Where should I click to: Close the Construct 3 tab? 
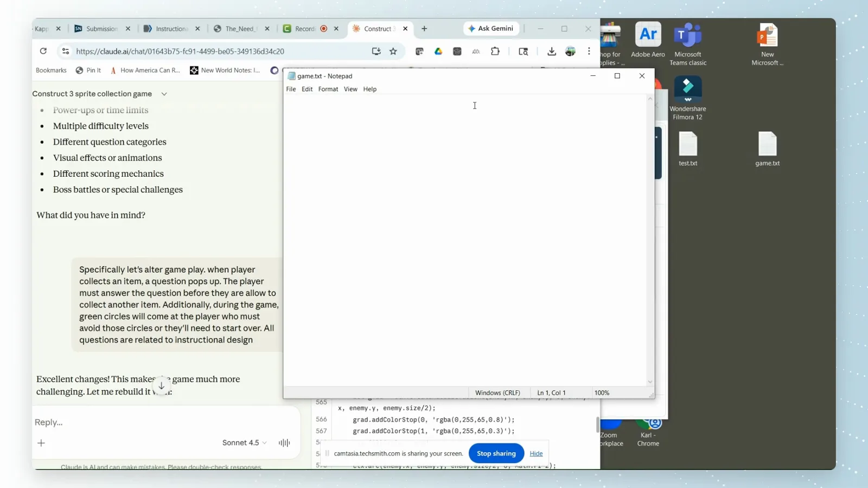(x=405, y=29)
